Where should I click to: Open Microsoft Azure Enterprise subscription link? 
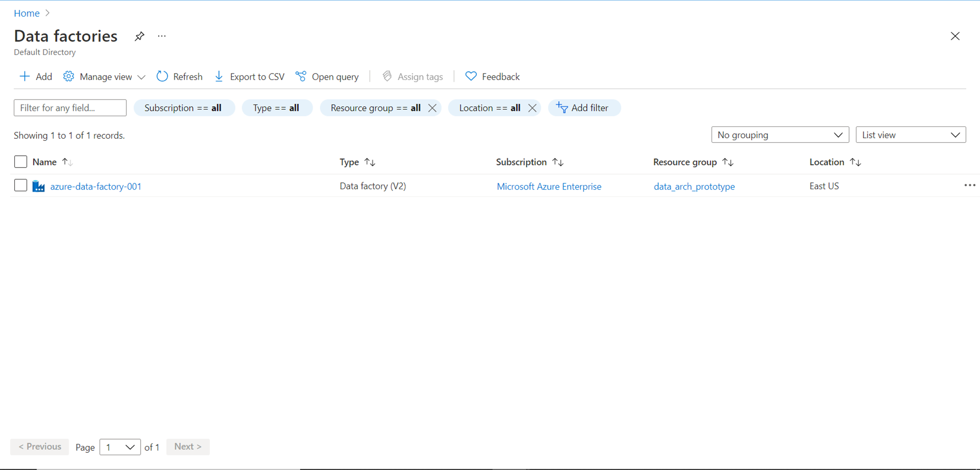click(x=549, y=186)
